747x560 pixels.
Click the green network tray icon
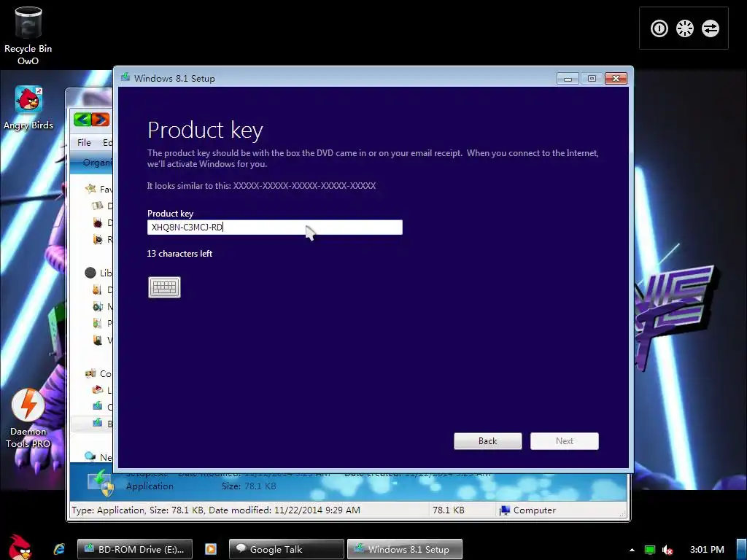649,550
